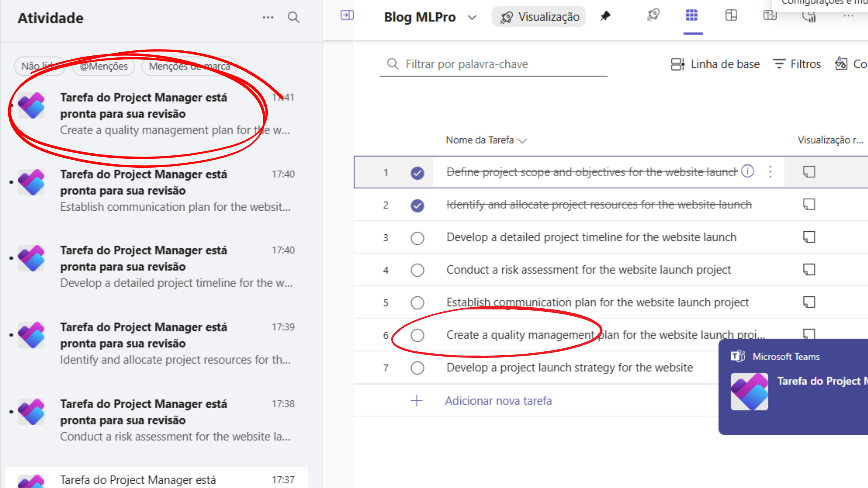This screenshot has width=868, height=488.
Task: Uncheck completed task Define project scope
Action: pos(417,173)
